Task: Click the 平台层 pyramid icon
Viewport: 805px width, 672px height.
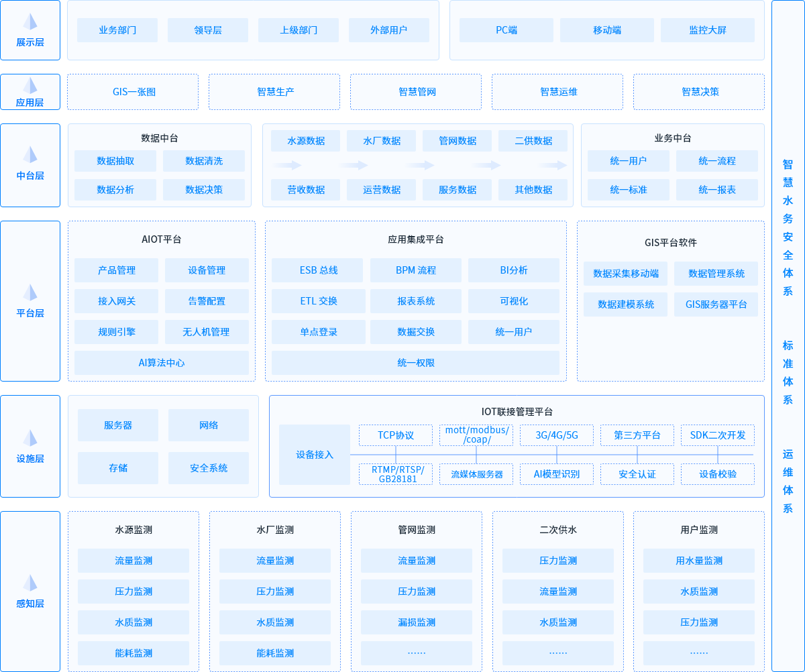Action: [x=30, y=292]
